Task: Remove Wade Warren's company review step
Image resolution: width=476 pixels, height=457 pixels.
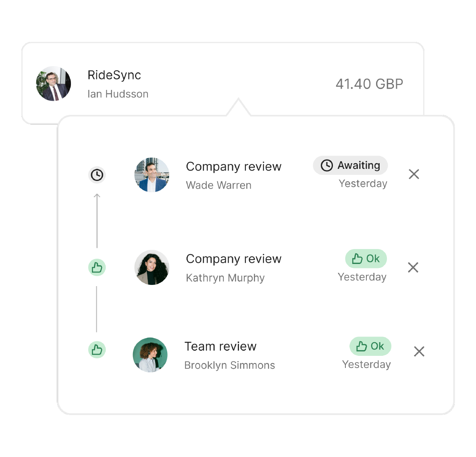Action: (x=414, y=174)
